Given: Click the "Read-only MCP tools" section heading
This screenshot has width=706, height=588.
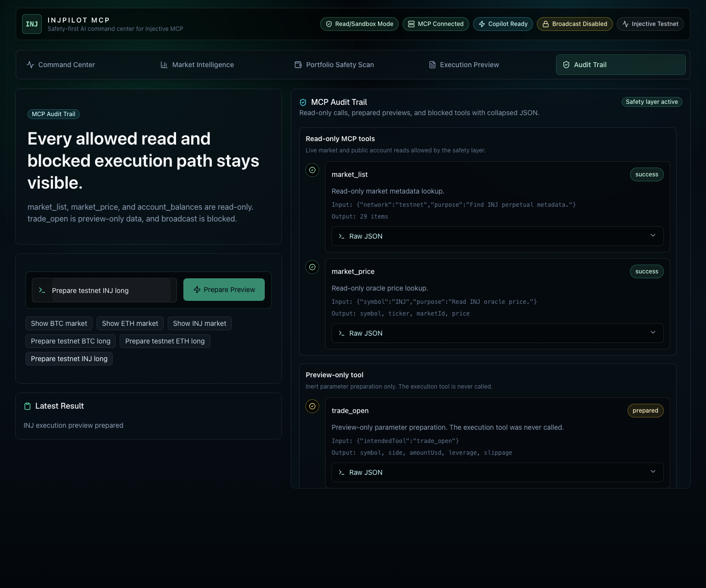Looking at the screenshot, I should click(x=340, y=139).
